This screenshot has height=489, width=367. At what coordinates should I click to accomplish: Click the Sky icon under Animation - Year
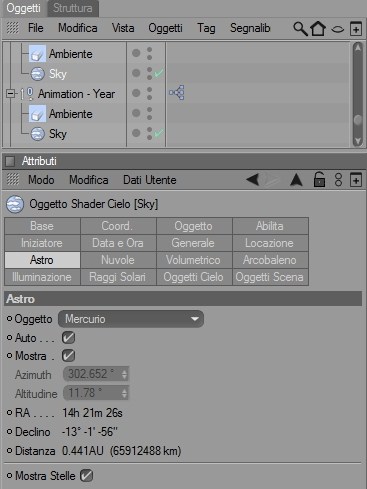coord(37,134)
